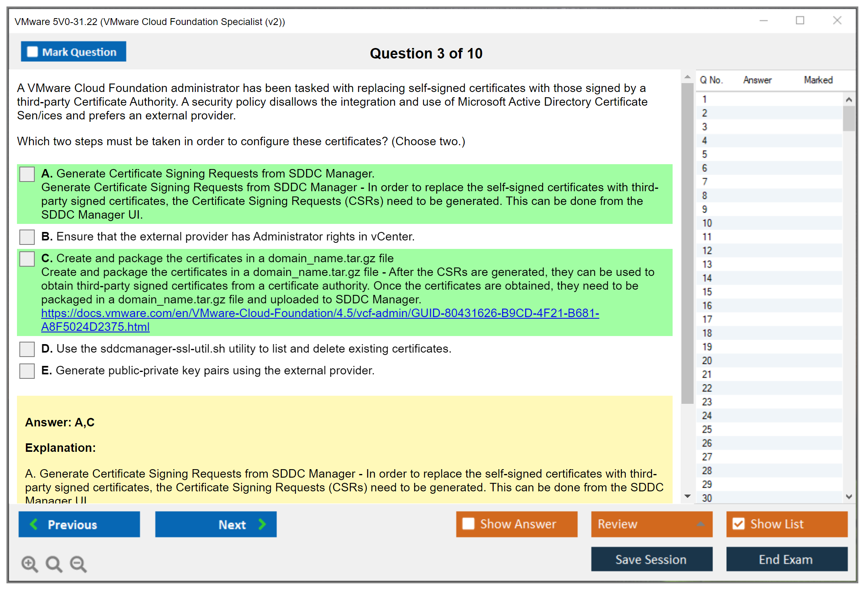The image size is (868, 593).
Task: Check answer option A checkbox
Action: pyautogui.click(x=27, y=174)
